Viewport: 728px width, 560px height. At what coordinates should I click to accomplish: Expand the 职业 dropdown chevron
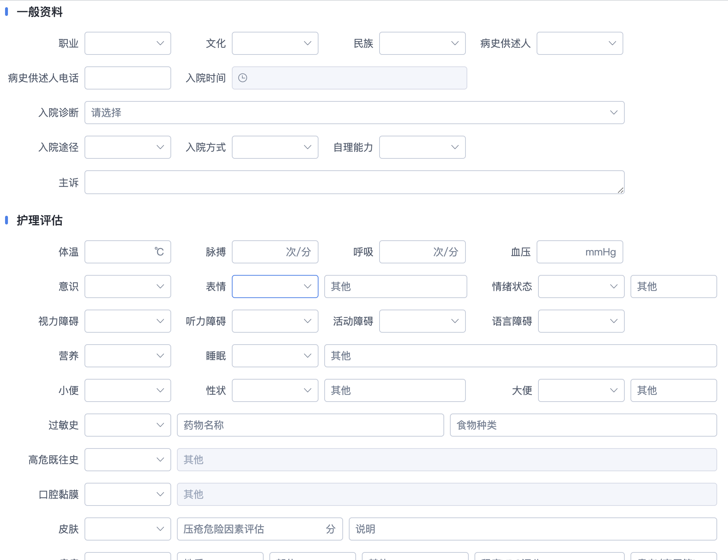pos(160,43)
